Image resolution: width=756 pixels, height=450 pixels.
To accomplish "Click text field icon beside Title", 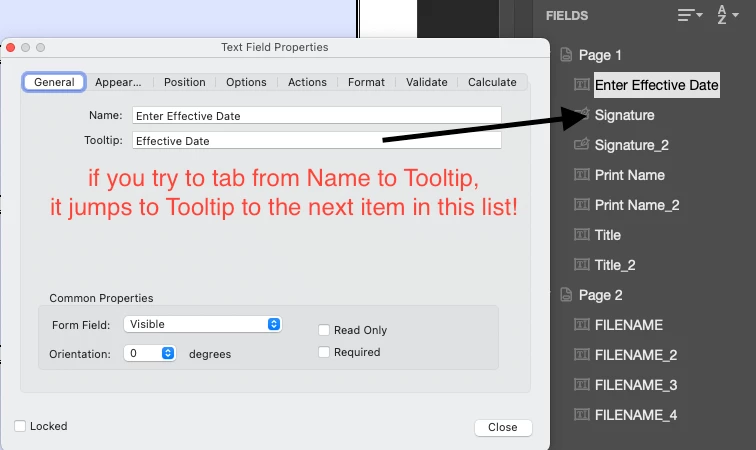I will click(x=581, y=234).
